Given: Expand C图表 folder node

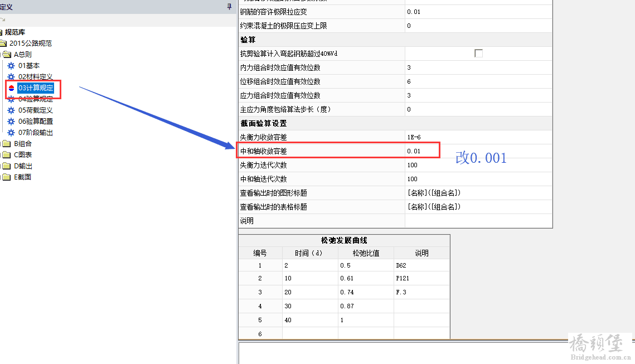Looking at the screenshot, I should click(23, 154).
